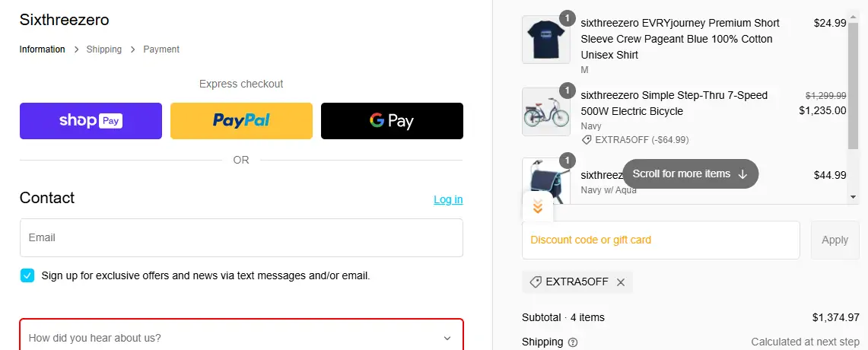This screenshot has width=868, height=350.
Task: Pay with Google Pay express checkout
Action: point(392,121)
